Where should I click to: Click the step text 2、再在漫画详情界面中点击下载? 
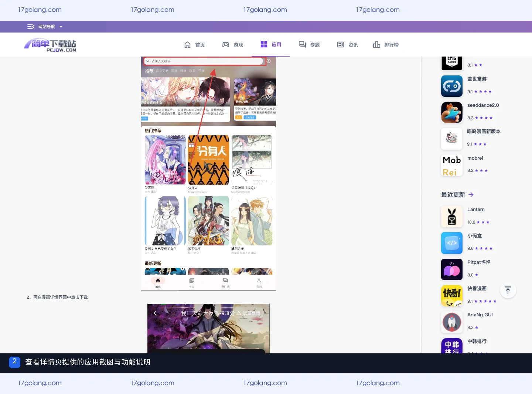point(57,297)
